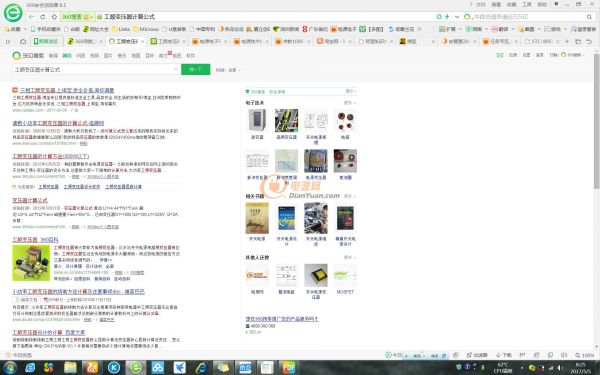Expand the address bar history dropdown arrow
Viewport: 600px width, 375px height.
click(x=457, y=17)
